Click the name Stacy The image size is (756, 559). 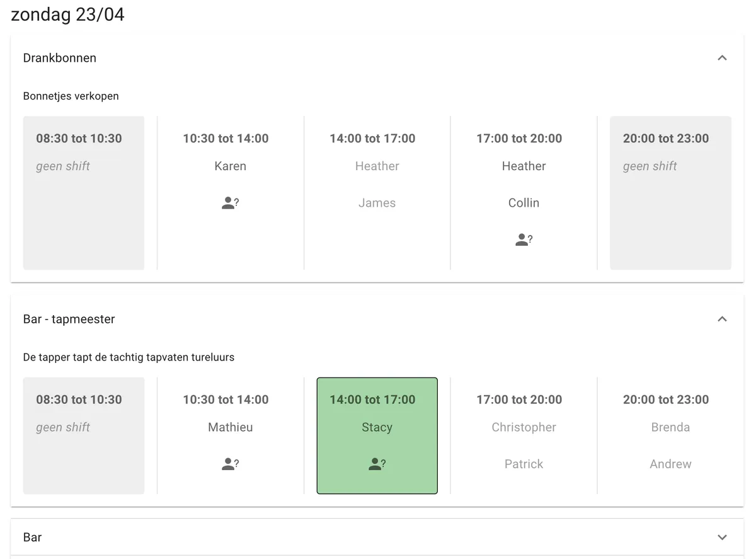[x=377, y=427]
